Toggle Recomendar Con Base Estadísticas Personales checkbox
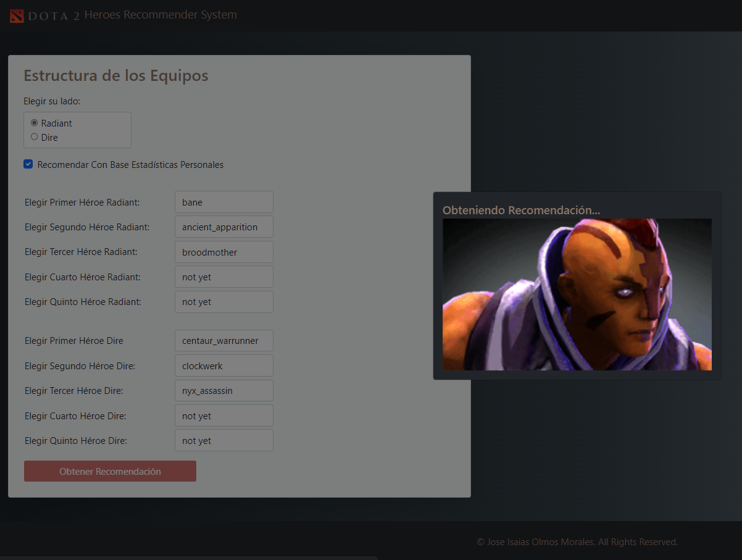Screen dimensions: 742x560 [x=28, y=164]
